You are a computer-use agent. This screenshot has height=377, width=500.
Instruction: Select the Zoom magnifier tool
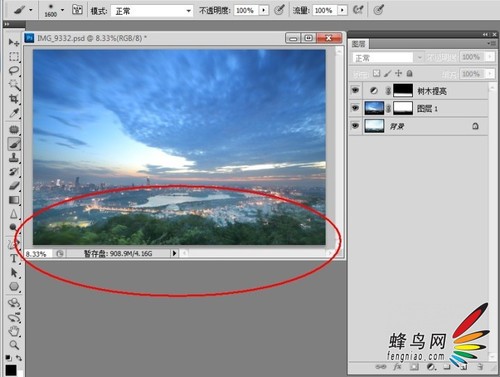point(14,345)
